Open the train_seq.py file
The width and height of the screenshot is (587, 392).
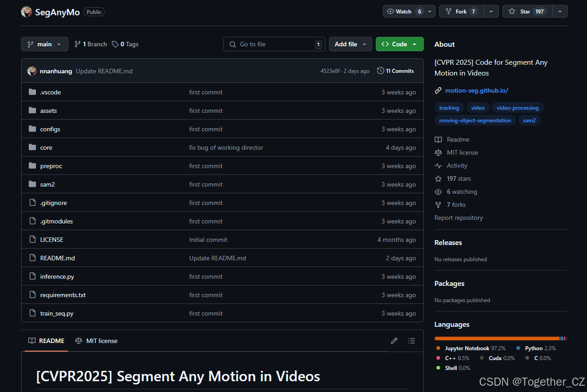click(57, 313)
